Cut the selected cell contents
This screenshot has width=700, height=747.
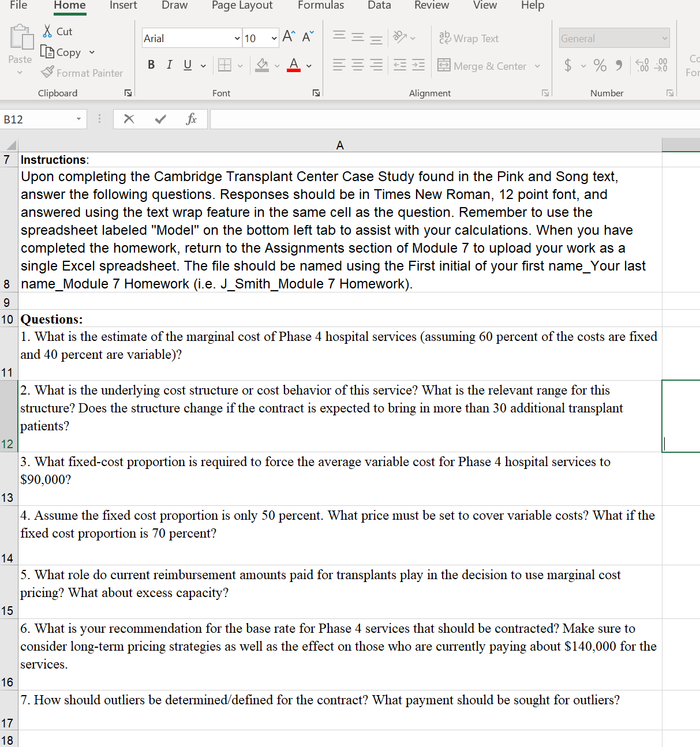(x=56, y=31)
